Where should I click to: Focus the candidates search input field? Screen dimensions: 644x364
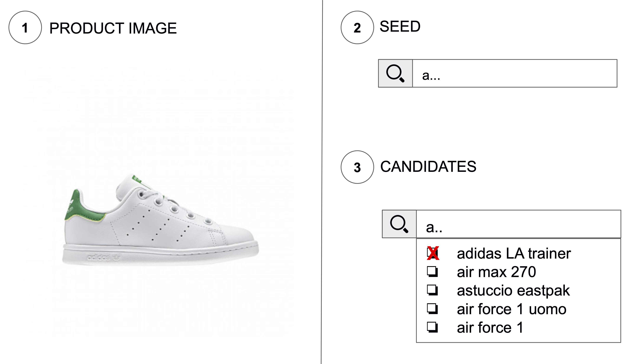518,224
